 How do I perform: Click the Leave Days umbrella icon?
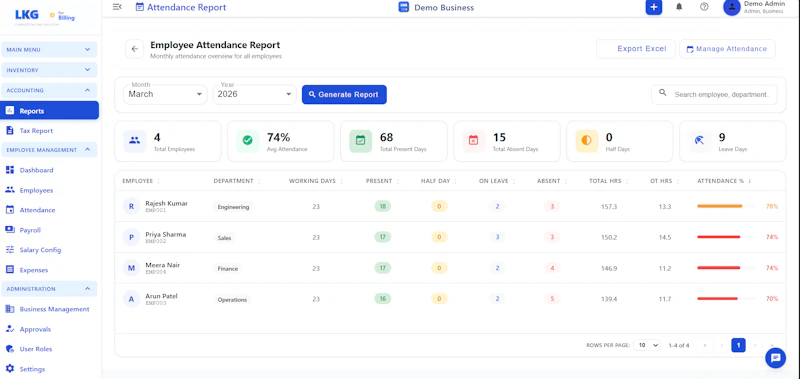pyautogui.click(x=699, y=141)
